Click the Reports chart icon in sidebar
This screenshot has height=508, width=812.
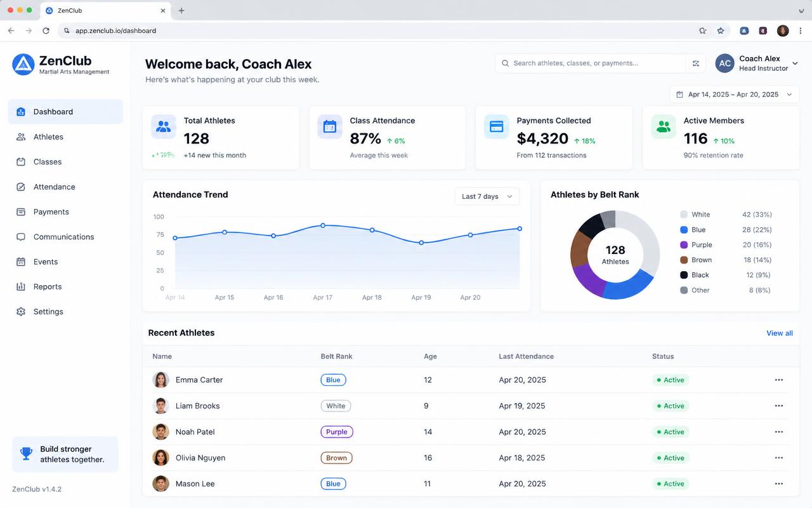21,286
